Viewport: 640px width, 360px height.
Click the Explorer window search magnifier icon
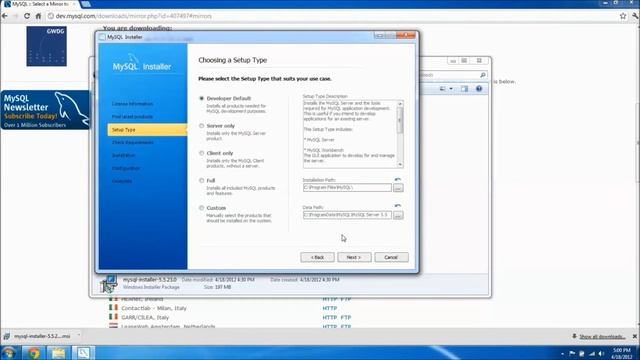[x=482, y=75]
